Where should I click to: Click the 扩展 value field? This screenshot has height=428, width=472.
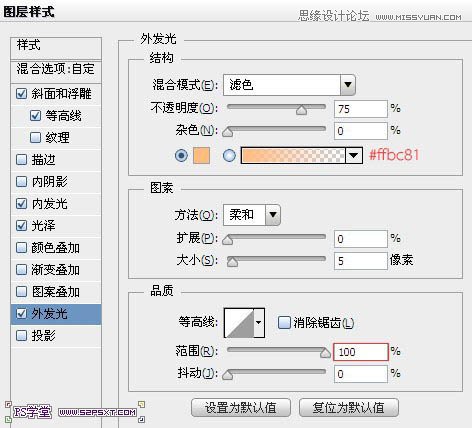(361, 239)
